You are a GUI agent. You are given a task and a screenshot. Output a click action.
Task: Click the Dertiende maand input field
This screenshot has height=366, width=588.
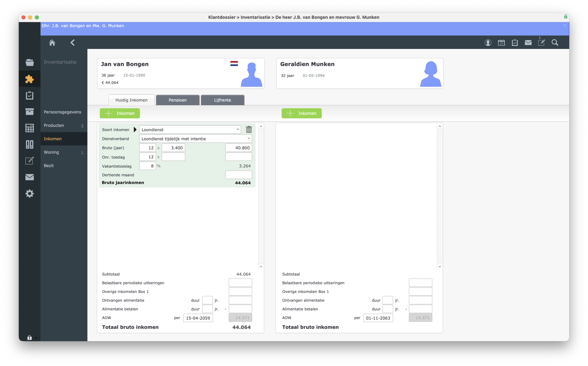click(x=239, y=175)
